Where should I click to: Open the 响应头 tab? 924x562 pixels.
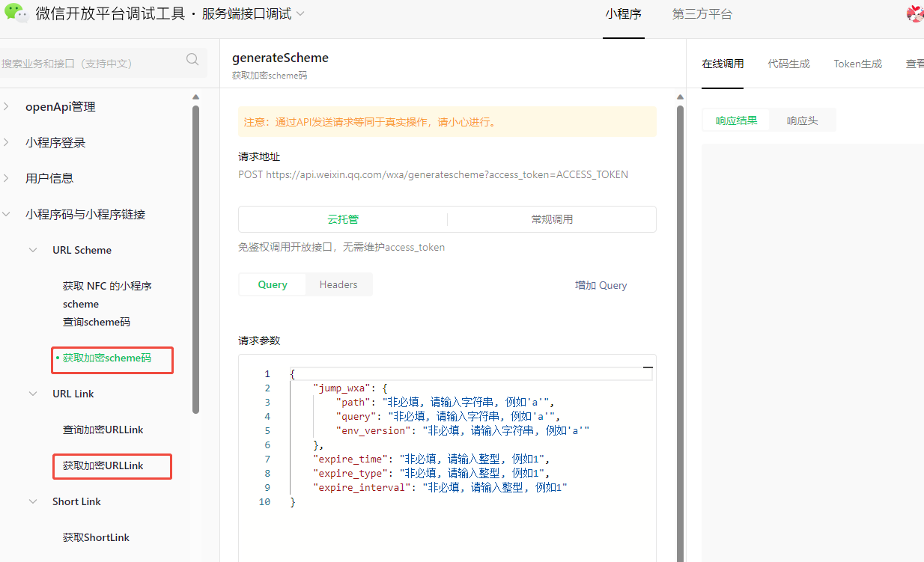pyautogui.click(x=802, y=120)
